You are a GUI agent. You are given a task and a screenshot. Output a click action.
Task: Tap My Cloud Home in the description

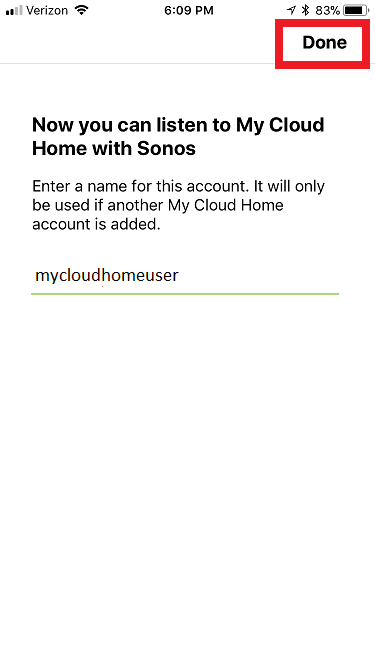point(226,205)
